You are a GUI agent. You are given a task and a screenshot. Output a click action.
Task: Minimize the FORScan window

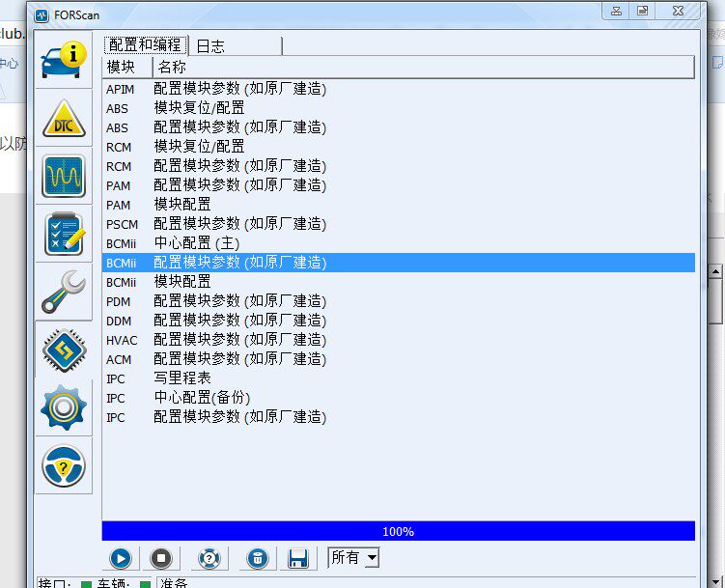click(x=616, y=11)
